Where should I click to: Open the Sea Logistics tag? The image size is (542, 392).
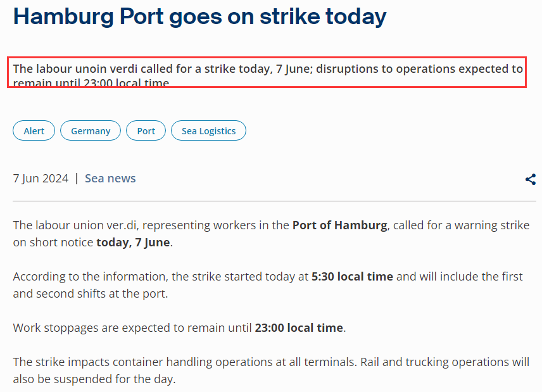[208, 131]
